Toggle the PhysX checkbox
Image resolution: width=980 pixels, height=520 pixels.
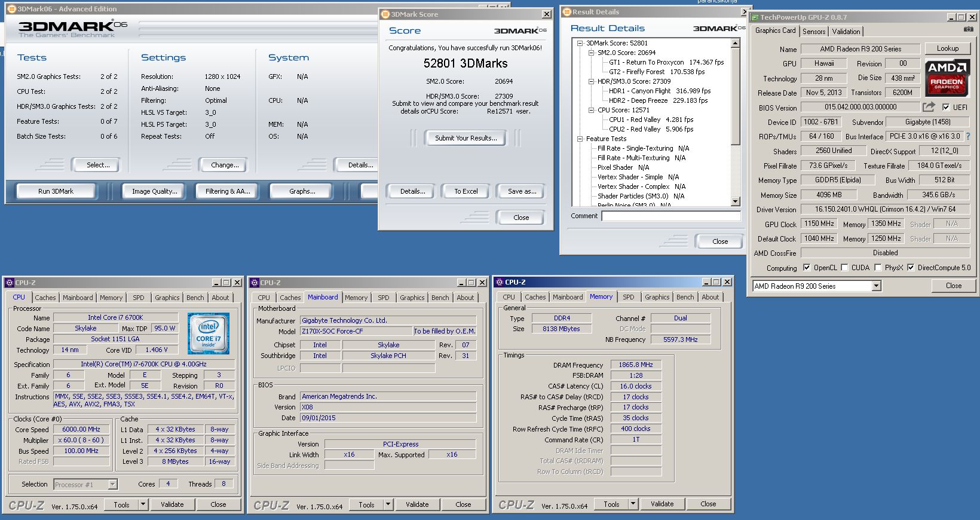[x=878, y=268]
